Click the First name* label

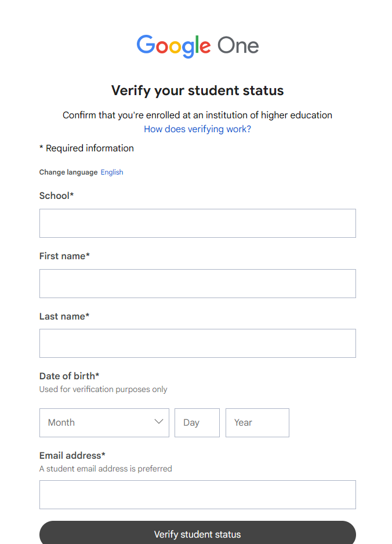64,256
